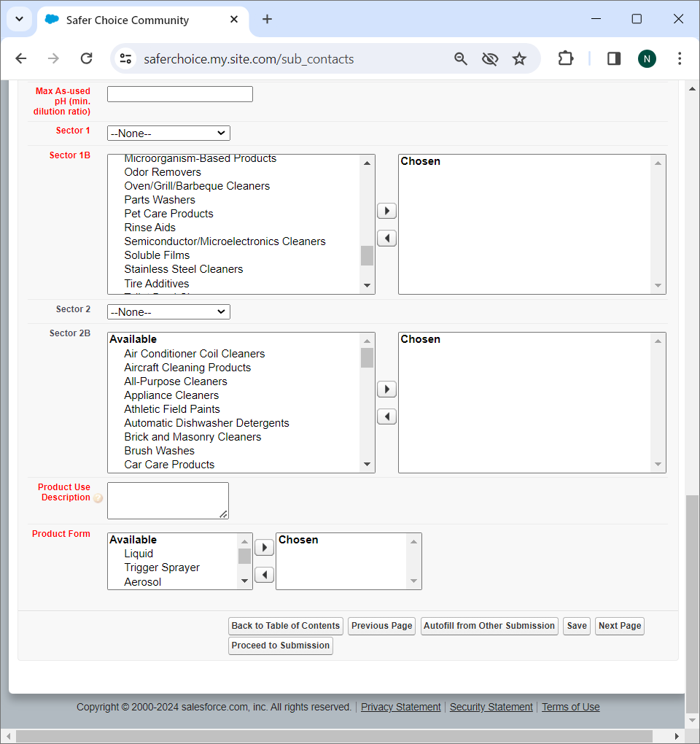
Task: Expand the Sector 2 dropdown
Action: point(168,312)
